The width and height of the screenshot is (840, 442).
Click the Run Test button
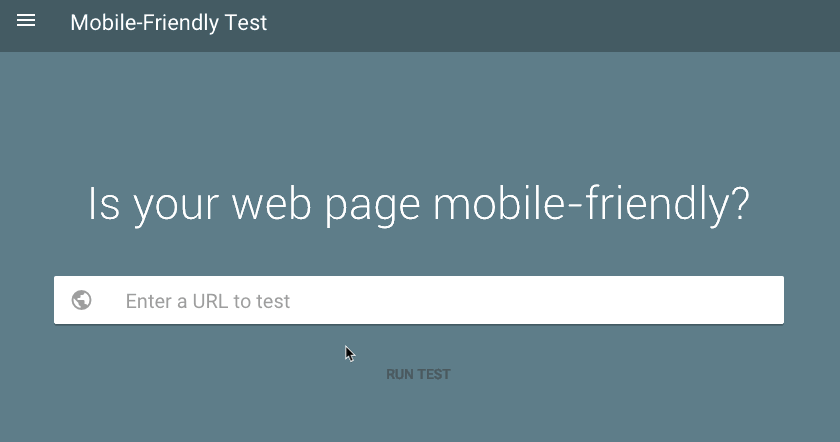click(x=418, y=374)
